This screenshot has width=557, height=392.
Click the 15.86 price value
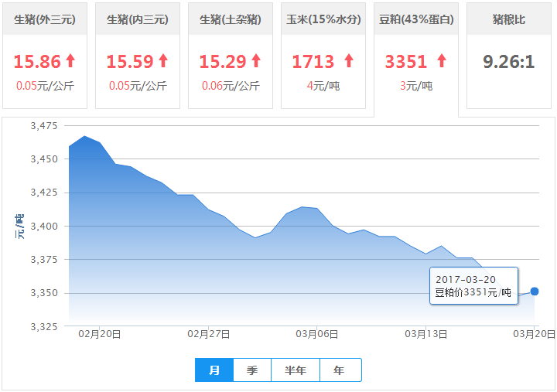(37, 61)
